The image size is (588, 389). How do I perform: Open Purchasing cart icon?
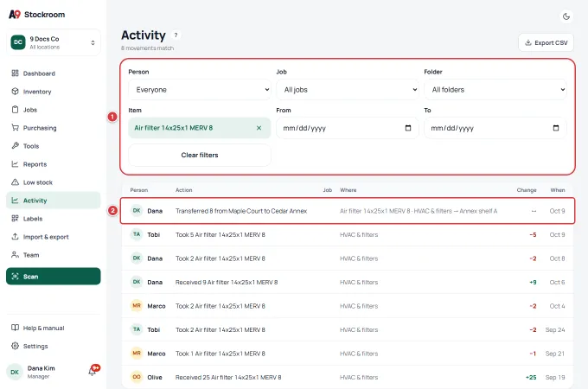click(x=15, y=127)
